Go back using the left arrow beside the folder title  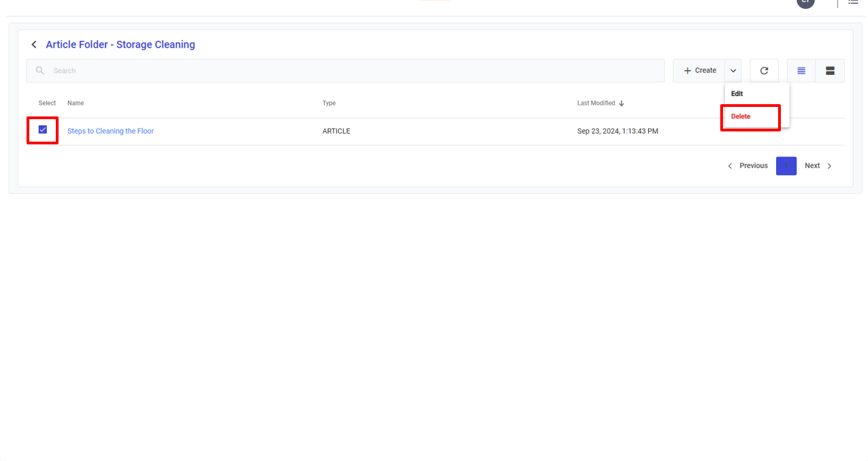coord(34,45)
